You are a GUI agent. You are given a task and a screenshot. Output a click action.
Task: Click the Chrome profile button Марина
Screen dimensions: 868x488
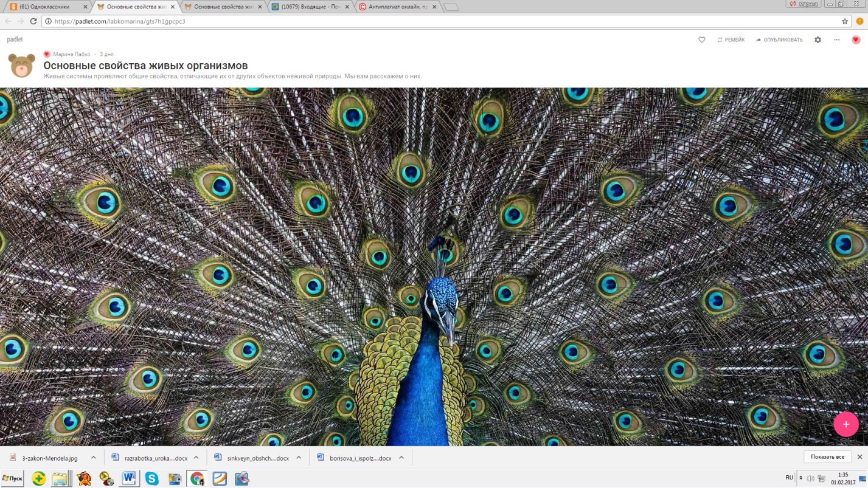pyautogui.click(x=803, y=4)
